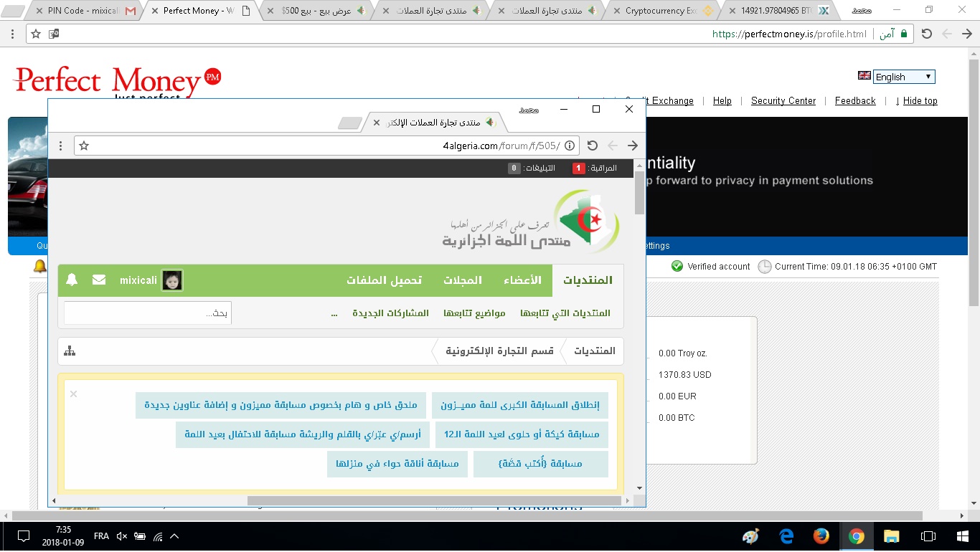Click the mixicali user avatar

[x=171, y=280]
